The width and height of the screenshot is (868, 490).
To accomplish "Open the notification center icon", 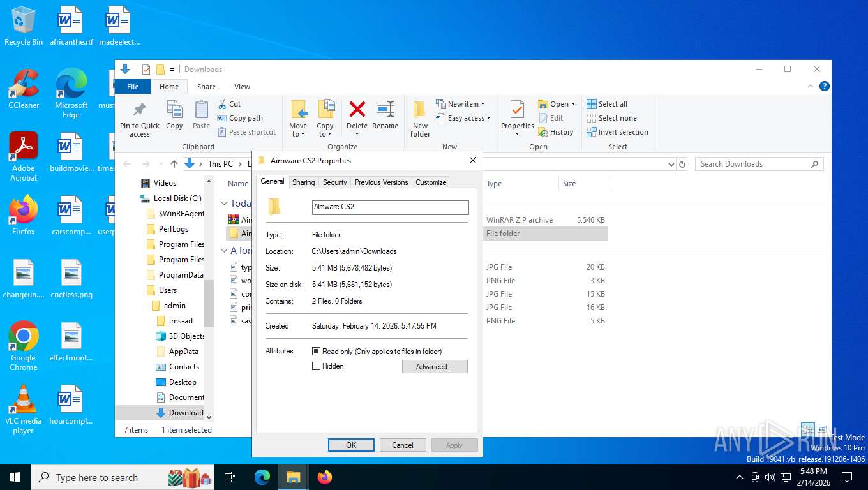I will [847, 477].
